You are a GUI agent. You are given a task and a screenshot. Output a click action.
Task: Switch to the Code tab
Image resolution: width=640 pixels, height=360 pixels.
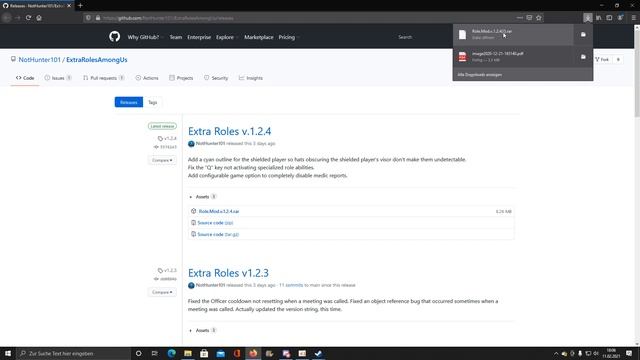pos(25,78)
